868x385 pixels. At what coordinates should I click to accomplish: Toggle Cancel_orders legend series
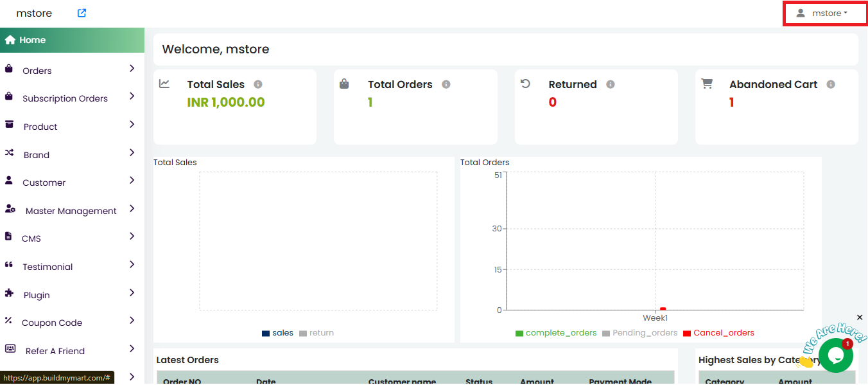718,333
